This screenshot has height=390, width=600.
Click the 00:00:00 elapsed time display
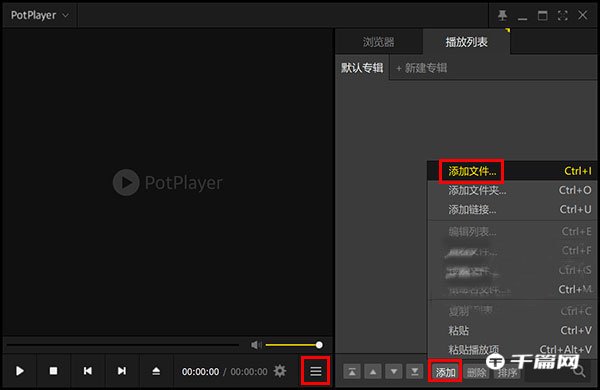[x=201, y=372]
